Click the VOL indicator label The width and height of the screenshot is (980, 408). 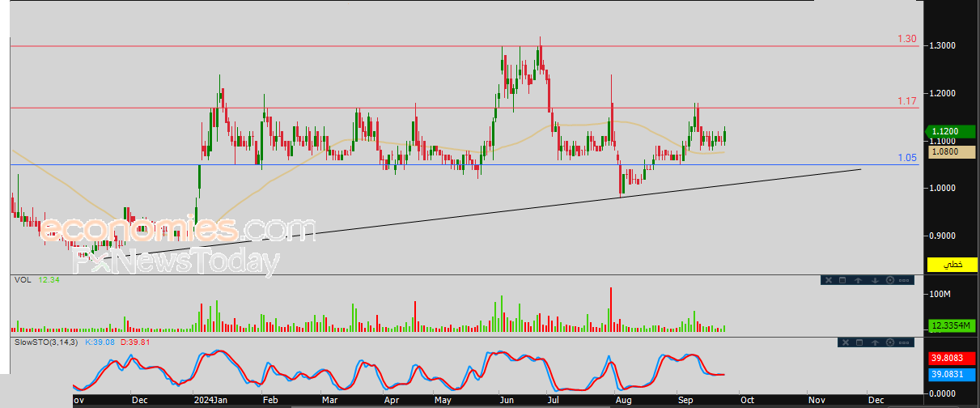point(22,280)
